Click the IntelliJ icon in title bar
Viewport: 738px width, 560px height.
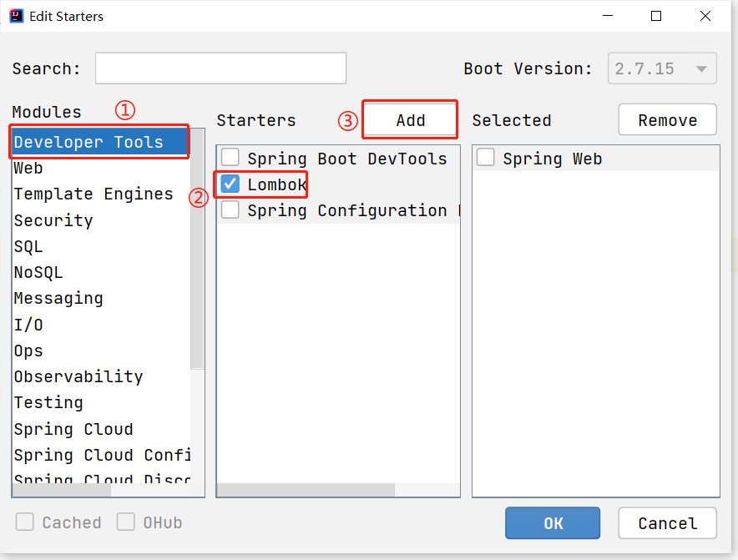click(17, 16)
